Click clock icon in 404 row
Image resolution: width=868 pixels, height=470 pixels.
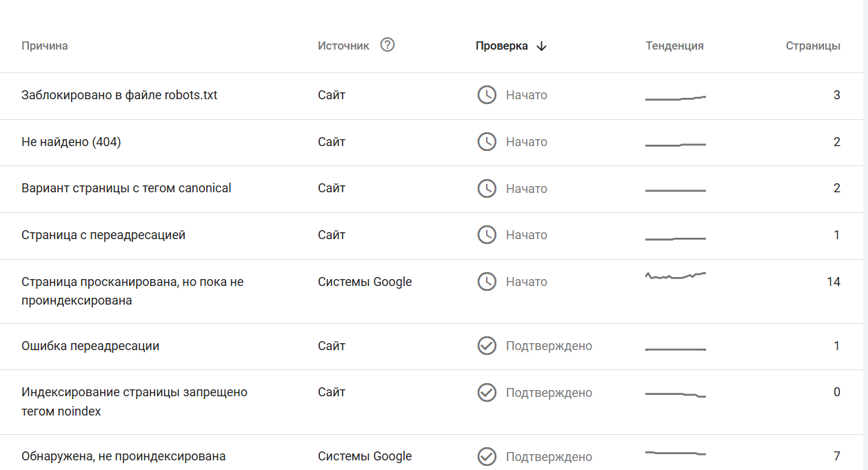coord(487,142)
